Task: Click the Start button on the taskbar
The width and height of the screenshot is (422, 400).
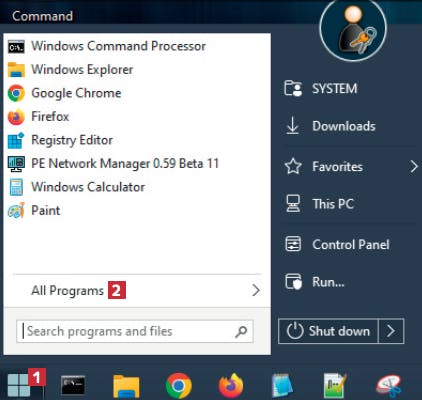Action: coord(18,385)
